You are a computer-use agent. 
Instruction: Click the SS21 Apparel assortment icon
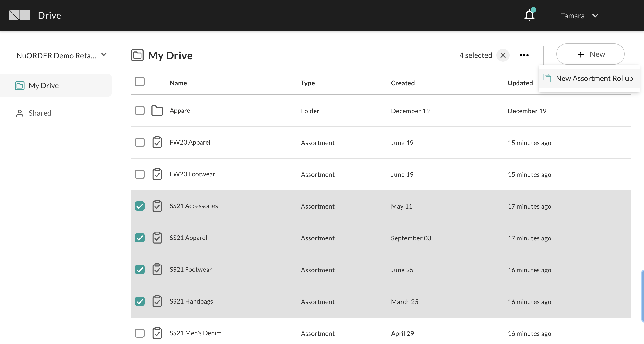[x=157, y=238]
